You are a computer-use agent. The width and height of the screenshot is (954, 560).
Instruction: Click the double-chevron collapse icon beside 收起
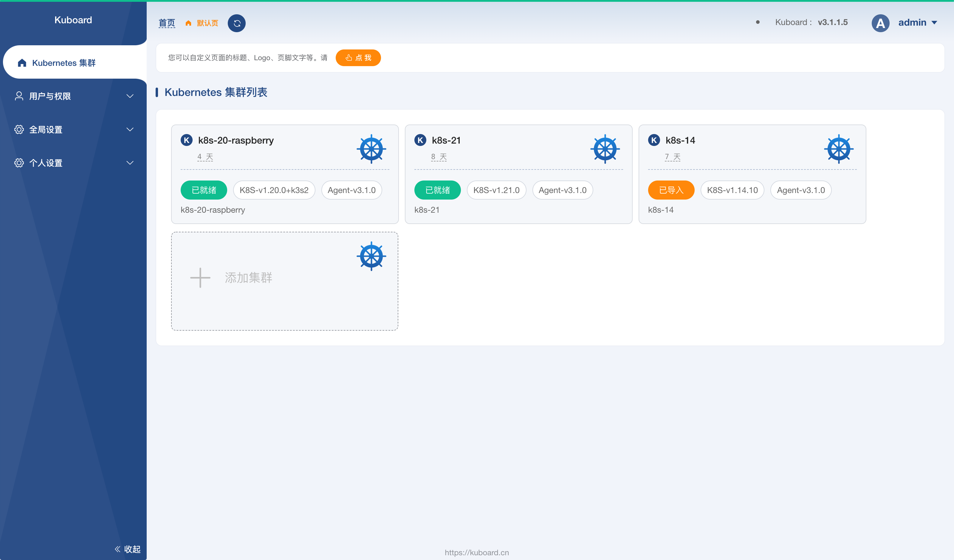117,549
